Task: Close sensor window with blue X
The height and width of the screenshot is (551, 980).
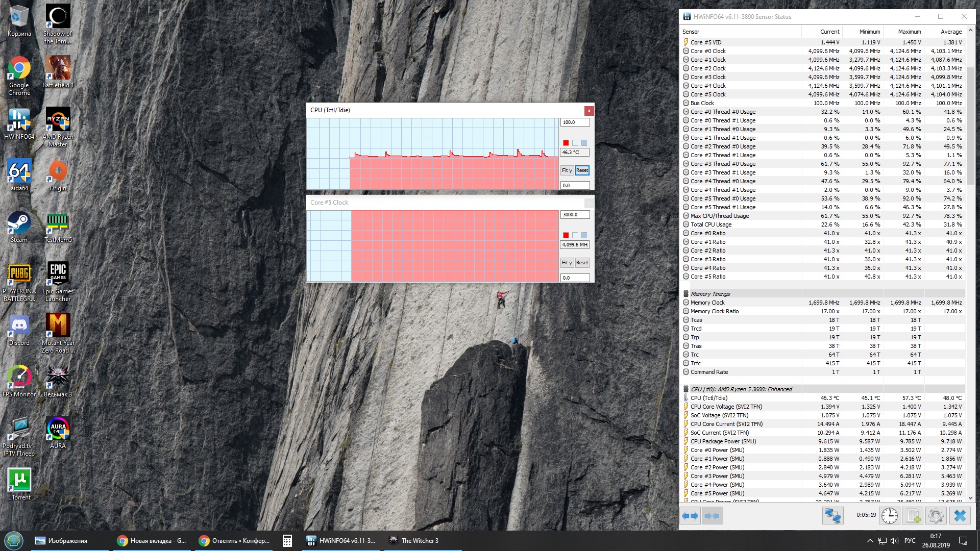Action: coord(960,516)
